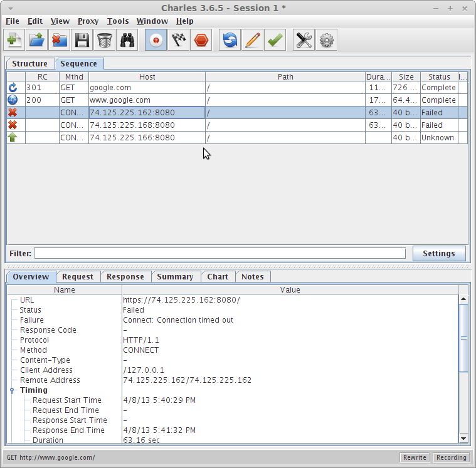Click the Rewrite status bar button
This screenshot has height=468, width=476.
415,457
